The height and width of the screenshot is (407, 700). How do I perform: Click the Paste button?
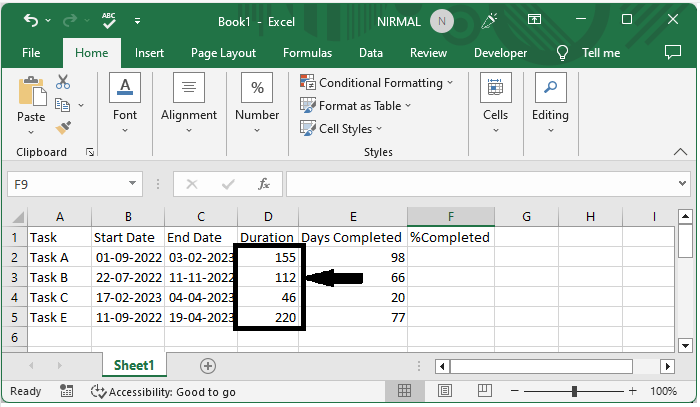pyautogui.click(x=31, y=103)
